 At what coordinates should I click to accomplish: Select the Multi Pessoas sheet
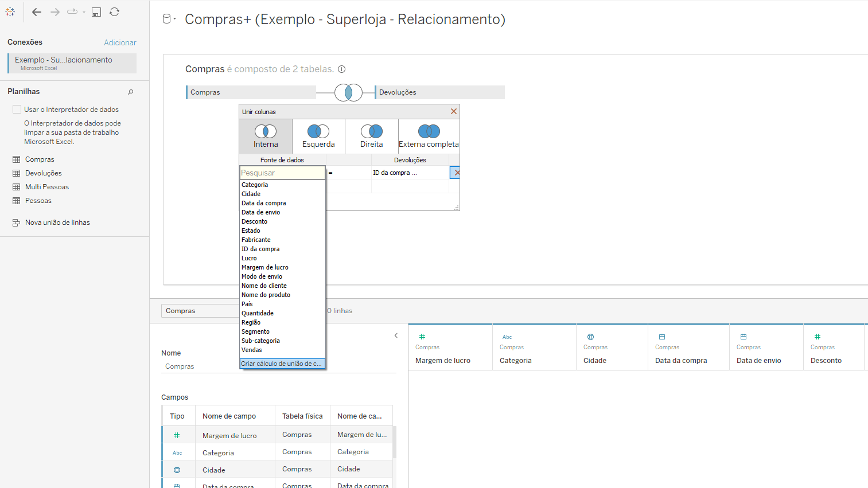point(46,187)
